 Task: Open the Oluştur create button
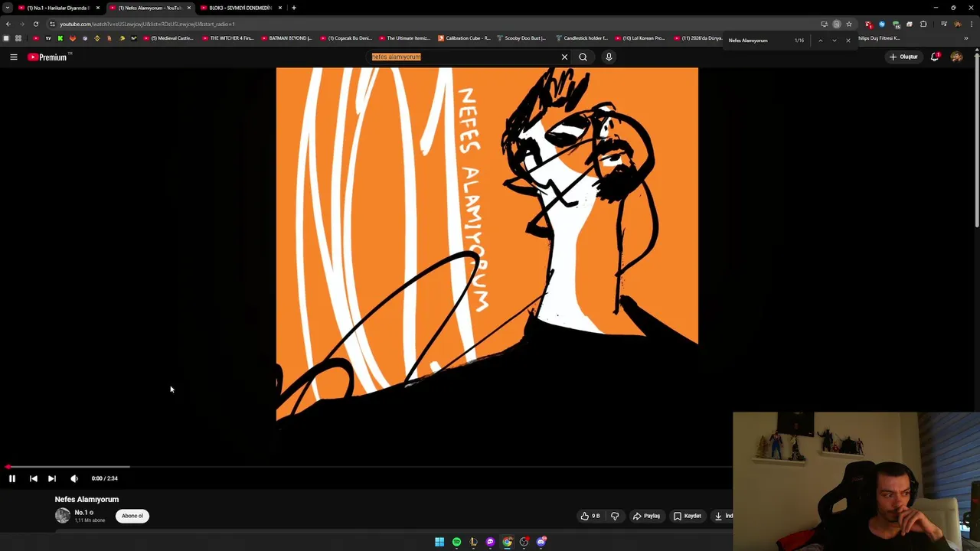(x=903, y=57)
